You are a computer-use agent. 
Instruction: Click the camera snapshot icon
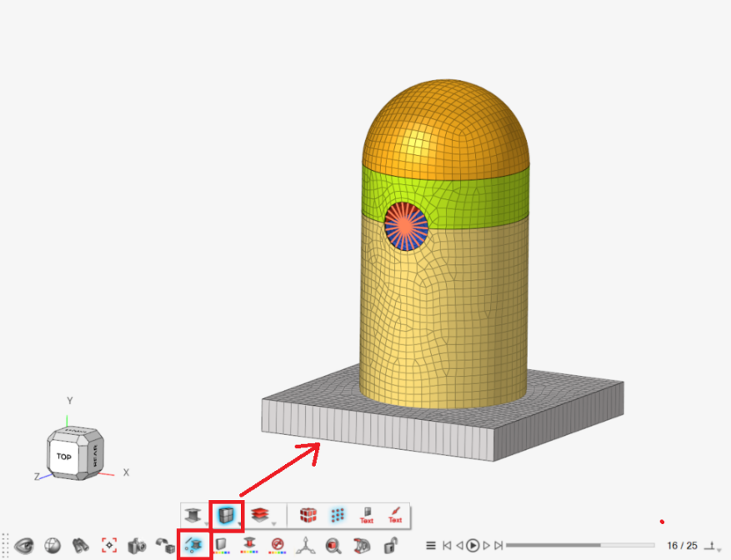pyautogui.click(x=137, y=544)
